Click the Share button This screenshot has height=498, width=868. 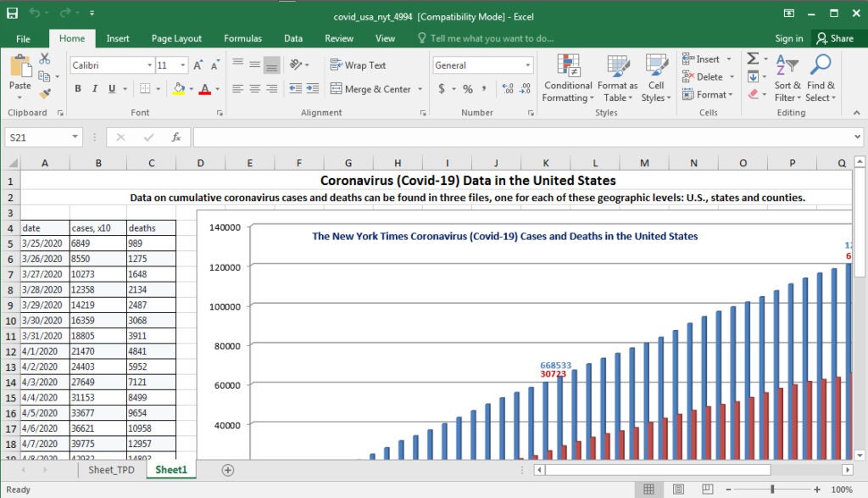tap(834, 38)
